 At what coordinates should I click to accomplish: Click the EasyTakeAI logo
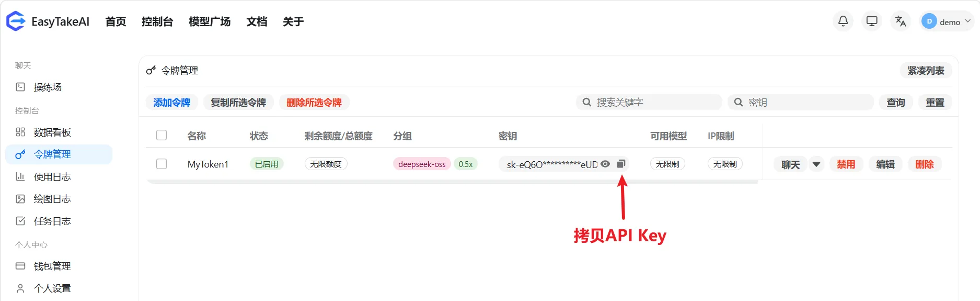15,21
